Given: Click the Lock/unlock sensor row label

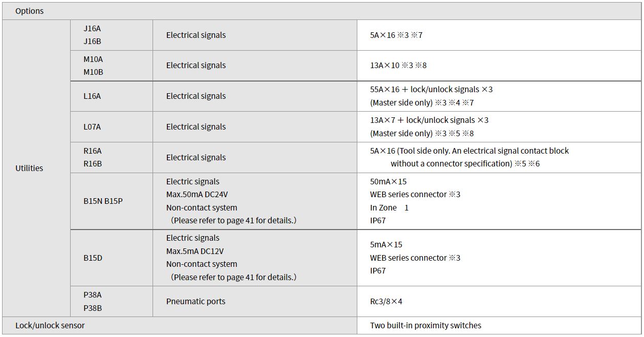Looking at the screenshot, I should pyautogui.click(x=50, y=325).
